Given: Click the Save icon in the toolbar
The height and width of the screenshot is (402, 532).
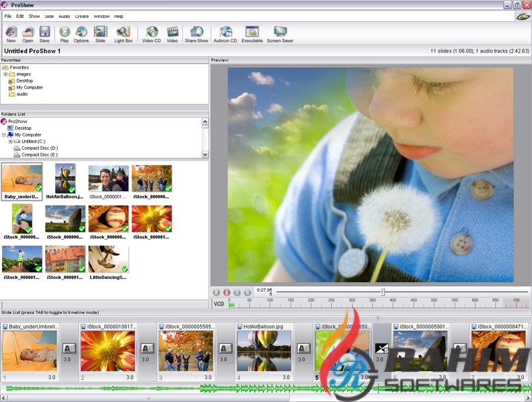Looking at the screenshot, I should (x=45, y=33).
